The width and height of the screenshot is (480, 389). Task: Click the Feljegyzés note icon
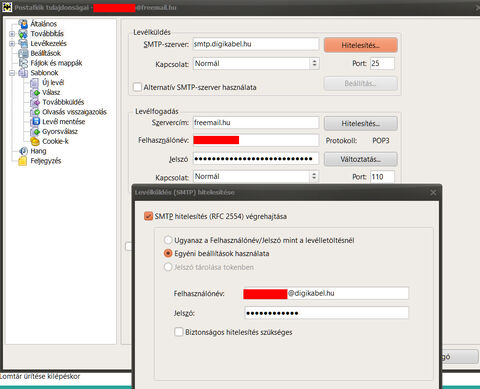coord(23,161)
